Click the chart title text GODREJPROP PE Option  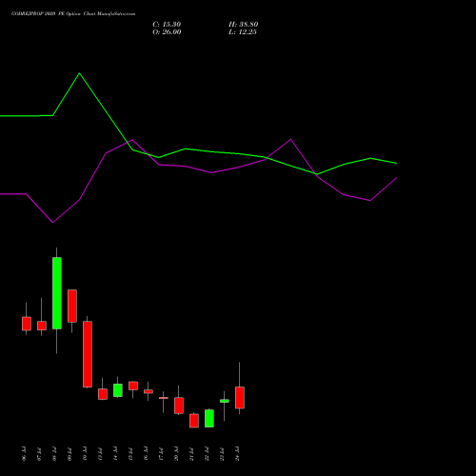pos(73,14)
